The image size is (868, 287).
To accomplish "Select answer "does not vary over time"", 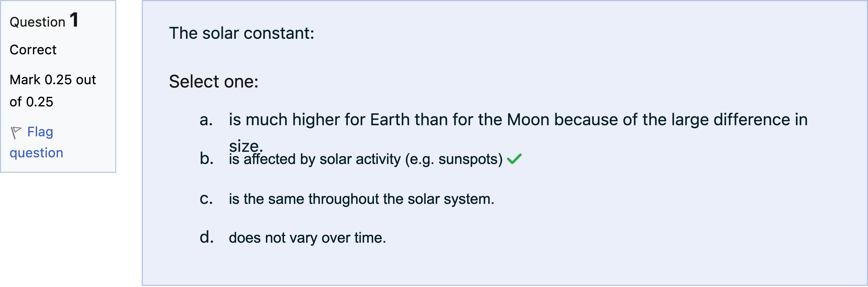I will (307, 238).
